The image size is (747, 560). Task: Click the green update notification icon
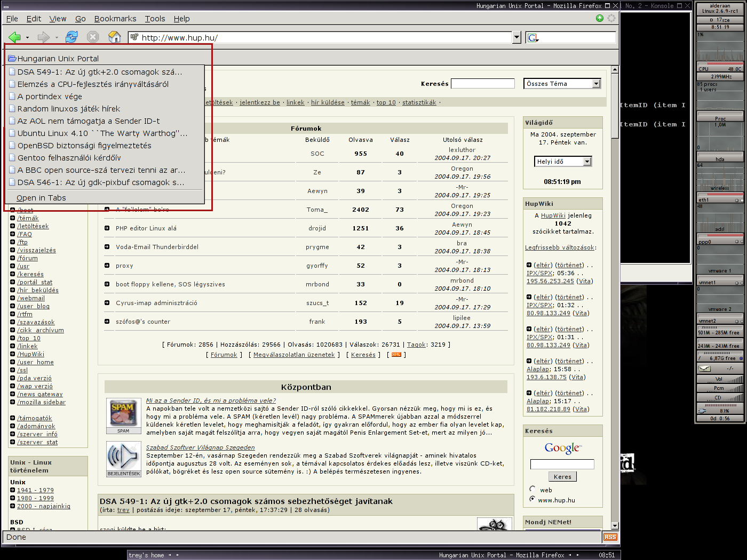point(600,18)
